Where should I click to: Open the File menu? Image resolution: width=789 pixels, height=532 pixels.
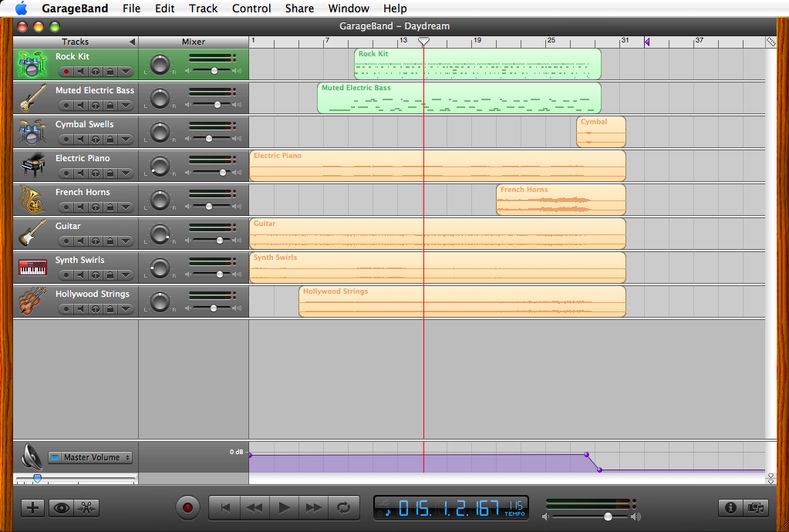[131, 8]
